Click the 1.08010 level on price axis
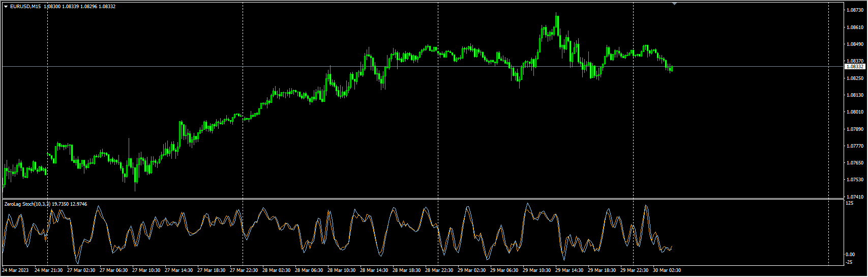 click(x=854, y=112)
